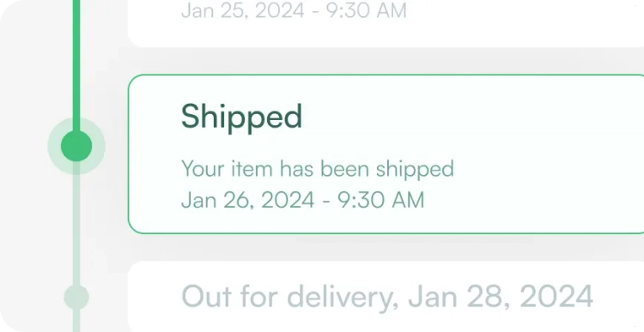Open the Out for delivery card

click(386, 296)
